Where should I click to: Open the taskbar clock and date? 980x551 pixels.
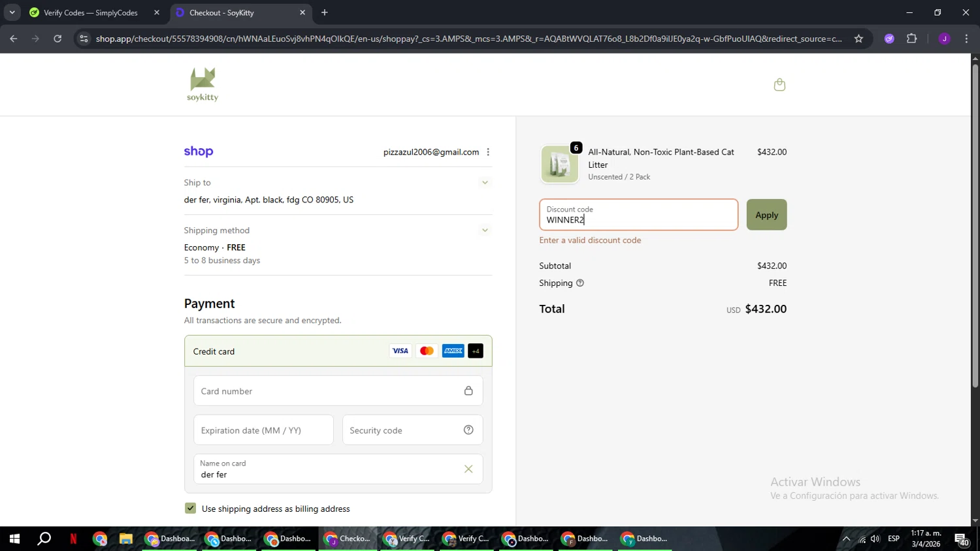pyautogui.click(x=926, y=539)
